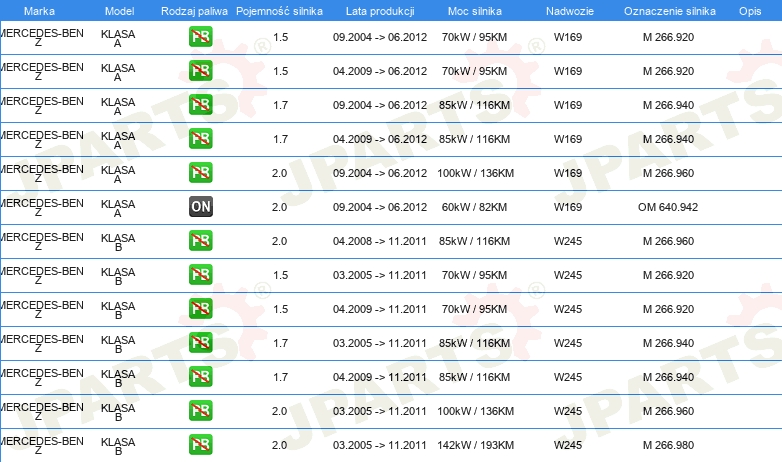Click 100kW / 136KM in the W169 row
The height and width of the screenshot is (462, 782).
(x=475, y=173)
